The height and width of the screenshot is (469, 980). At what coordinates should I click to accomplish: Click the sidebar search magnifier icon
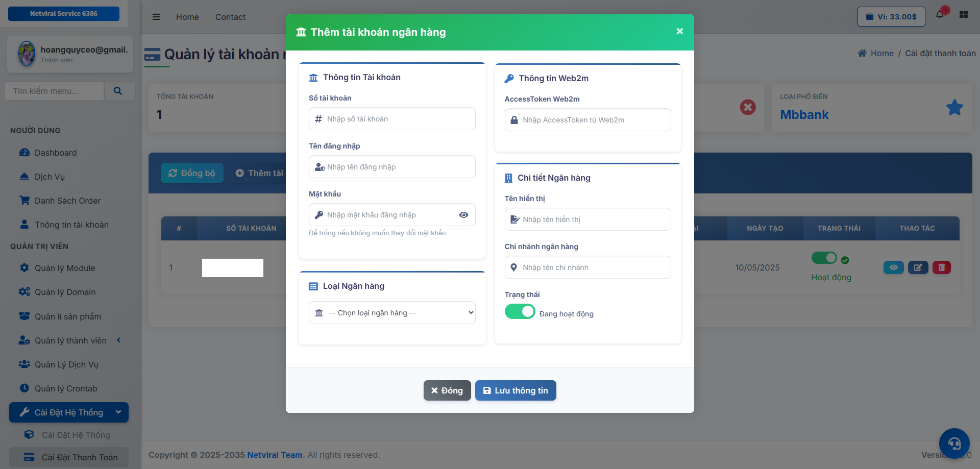click(x=118, y=91)
